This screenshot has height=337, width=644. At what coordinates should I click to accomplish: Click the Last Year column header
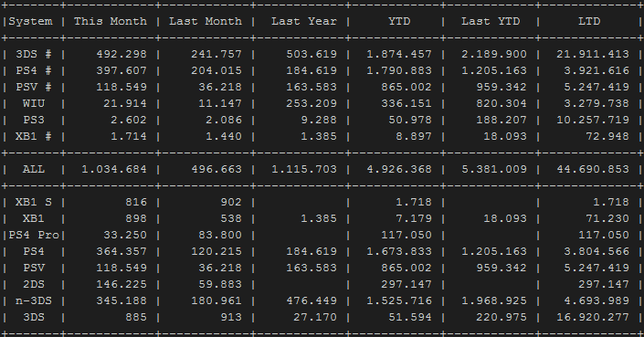304,21
